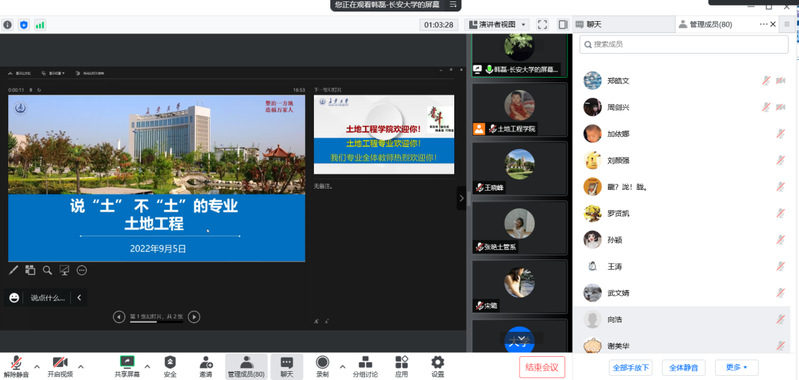
Task: Click the 结束会议 button
Action: [542, 367]
